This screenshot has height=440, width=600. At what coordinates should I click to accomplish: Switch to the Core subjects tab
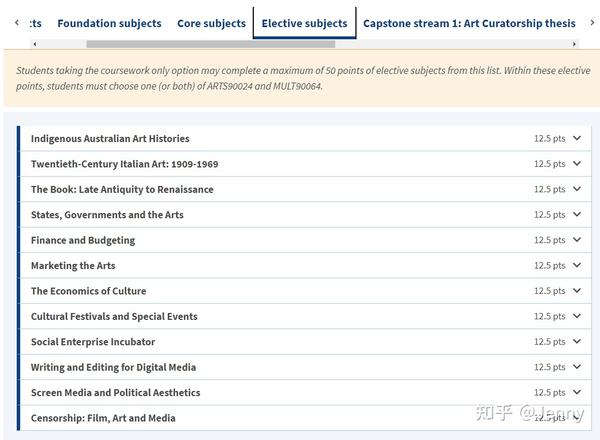click(211, 23)
